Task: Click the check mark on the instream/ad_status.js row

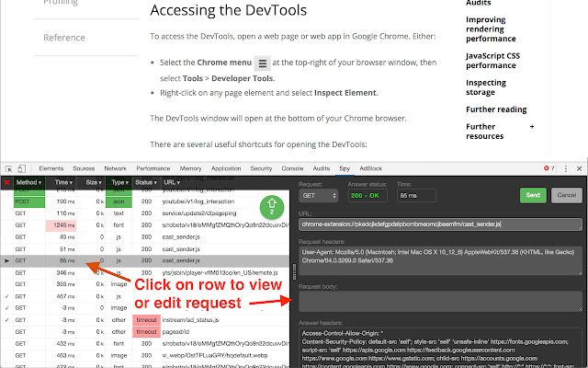Action: click(6, 320)
